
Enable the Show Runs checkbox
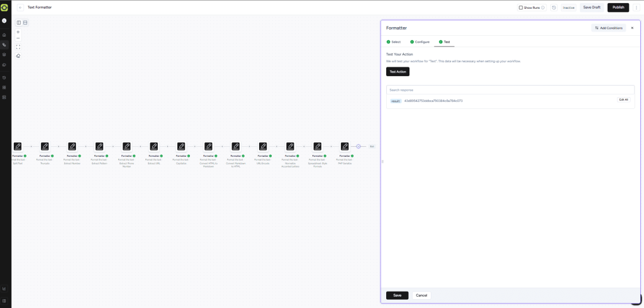coord(520,8)
